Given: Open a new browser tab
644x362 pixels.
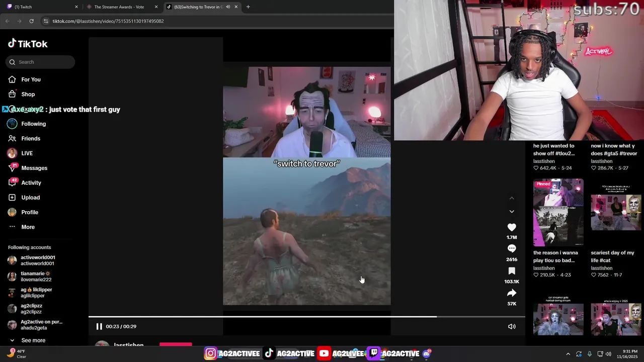Looking at the screenshot, I should pyautogui.click(x=248, y=7).
